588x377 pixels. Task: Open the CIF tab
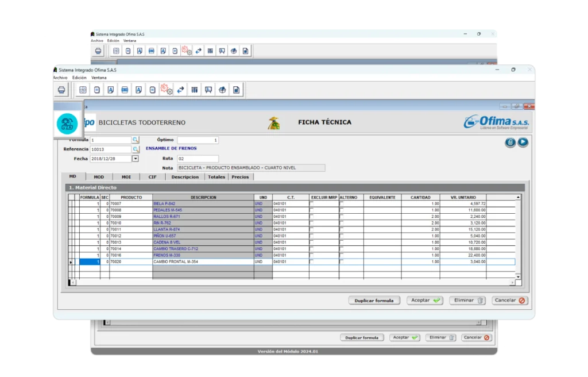(x=152, y=177)
